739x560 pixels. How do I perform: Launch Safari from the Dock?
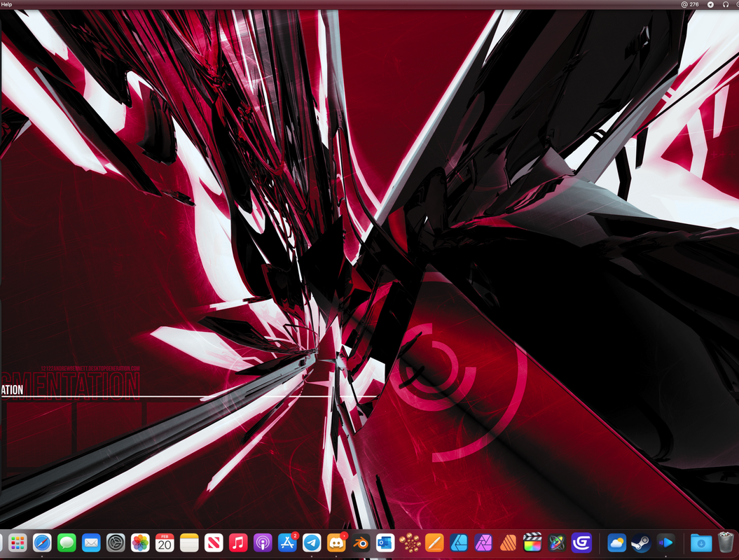click(x=42, y=543)
